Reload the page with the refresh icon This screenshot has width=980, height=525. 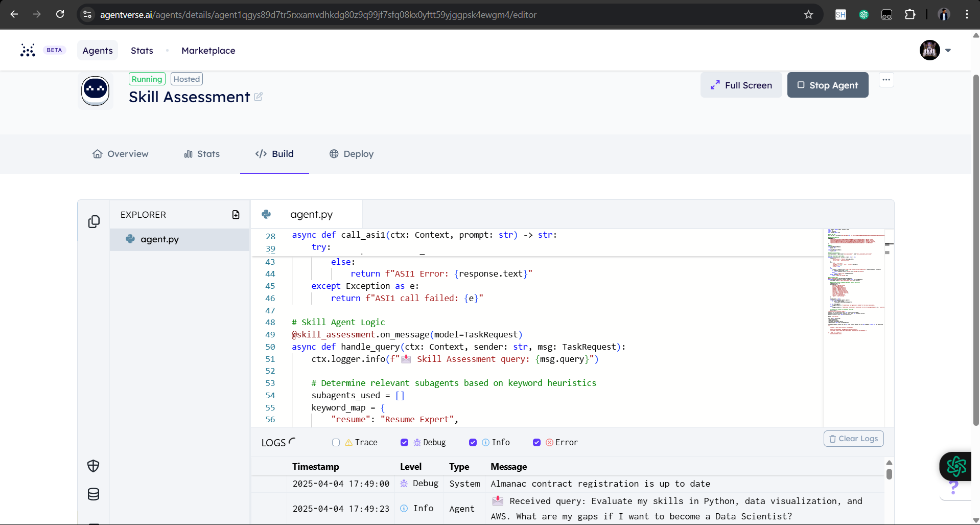pos(60,14)
